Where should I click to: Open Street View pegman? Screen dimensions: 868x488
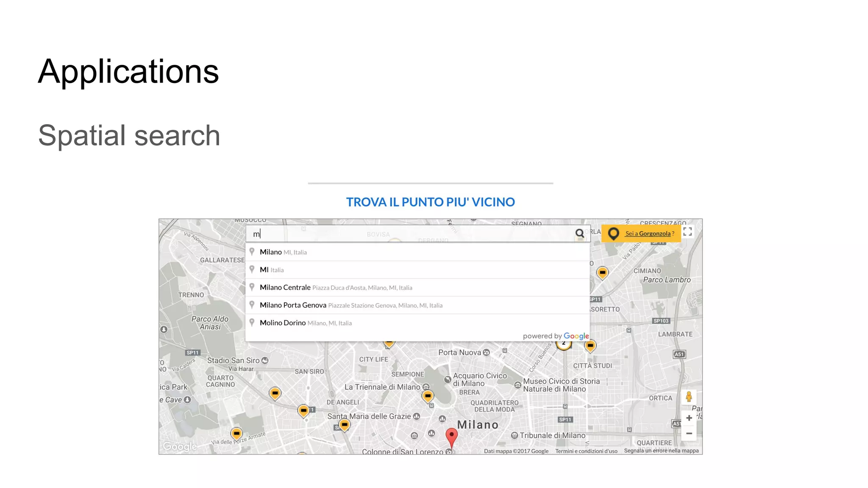[x=689, y=397]
